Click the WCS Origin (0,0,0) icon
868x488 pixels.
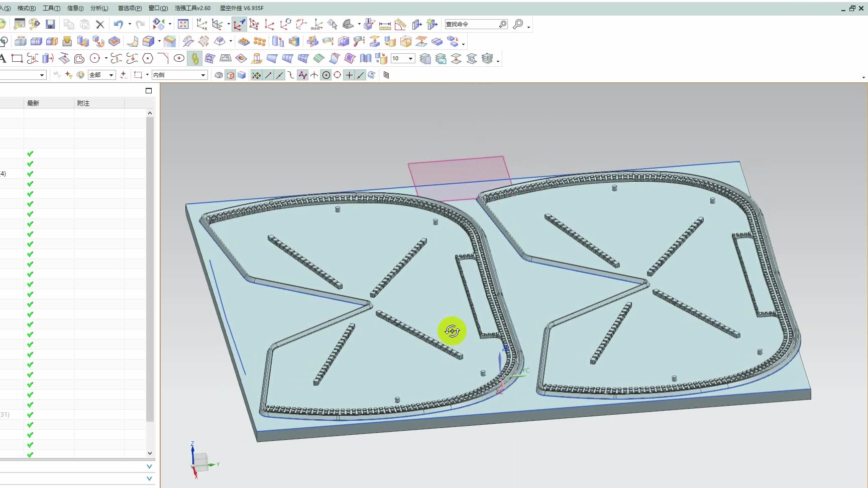[317, 24]
